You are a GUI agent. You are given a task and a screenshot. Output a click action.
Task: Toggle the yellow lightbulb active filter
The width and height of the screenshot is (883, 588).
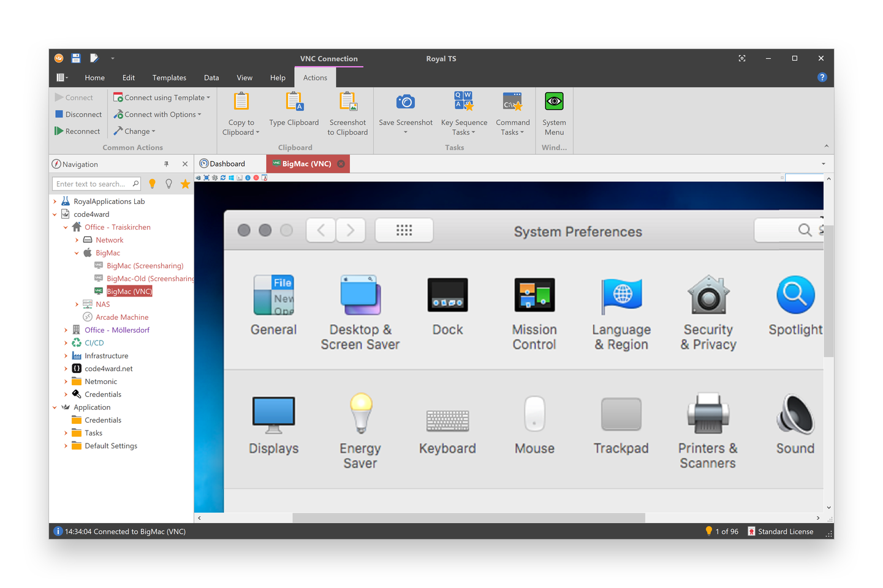pos(153,184)
